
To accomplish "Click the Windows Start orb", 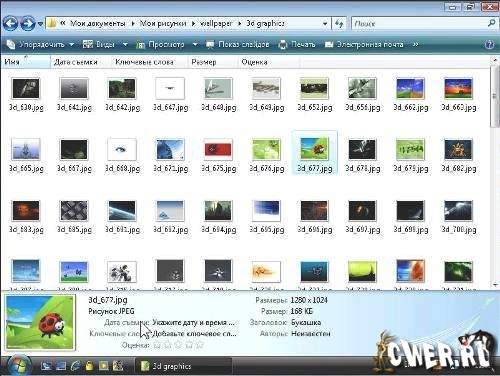I will (x=18, y=365).
